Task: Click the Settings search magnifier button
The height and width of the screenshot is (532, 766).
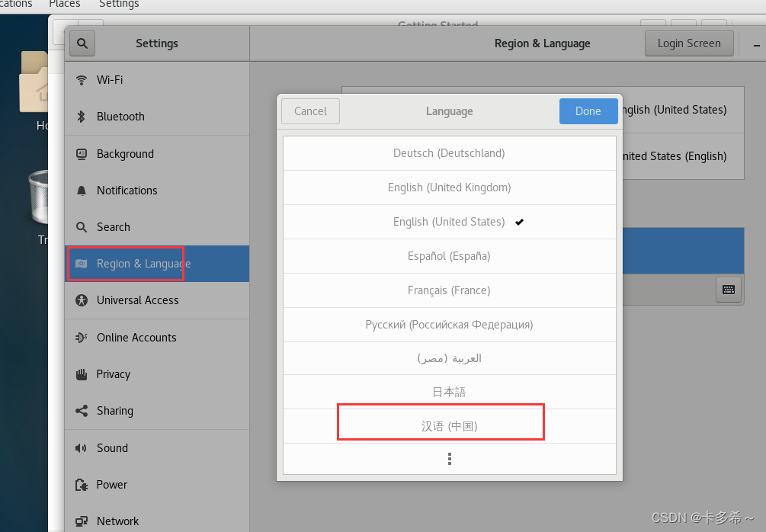Action: pyautogui.click(x=82, y=43)
